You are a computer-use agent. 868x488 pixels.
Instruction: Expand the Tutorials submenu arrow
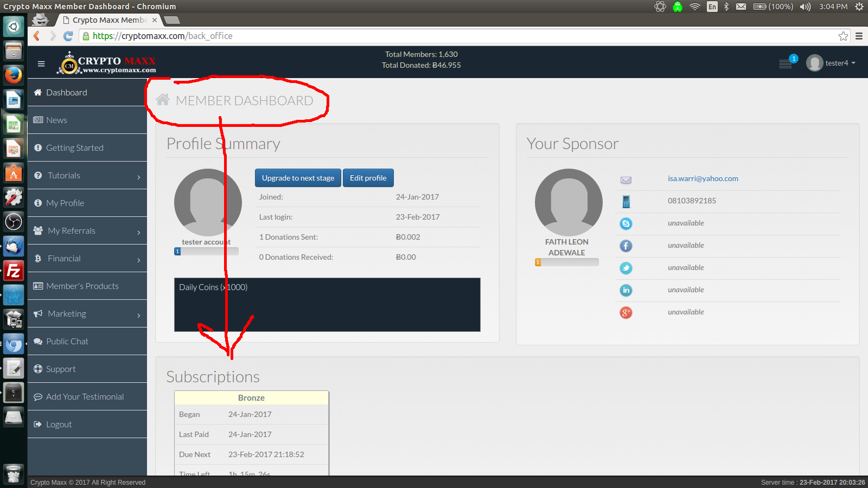point(139,177)
